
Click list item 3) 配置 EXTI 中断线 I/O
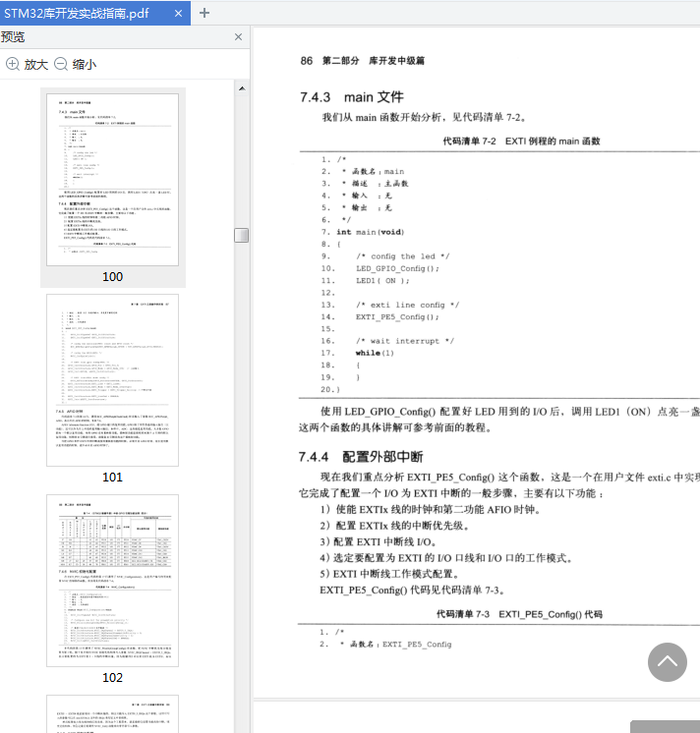(x=379, y=541)
